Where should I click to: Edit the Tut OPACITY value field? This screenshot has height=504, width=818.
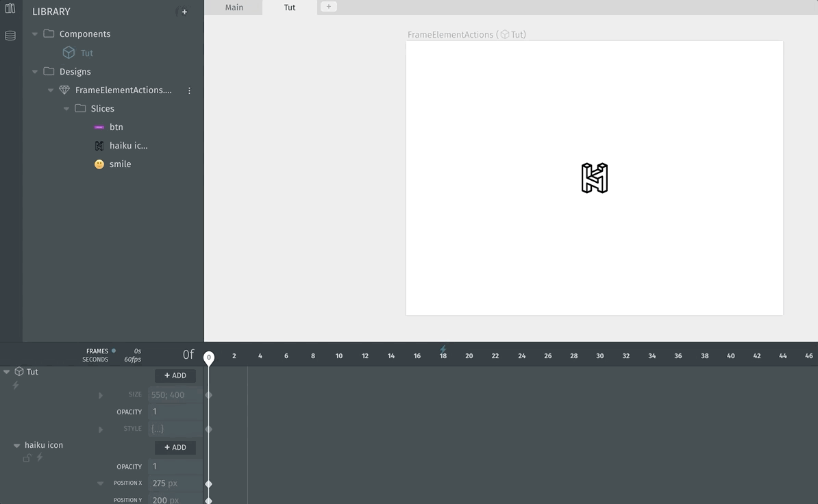tap(175, 412)
